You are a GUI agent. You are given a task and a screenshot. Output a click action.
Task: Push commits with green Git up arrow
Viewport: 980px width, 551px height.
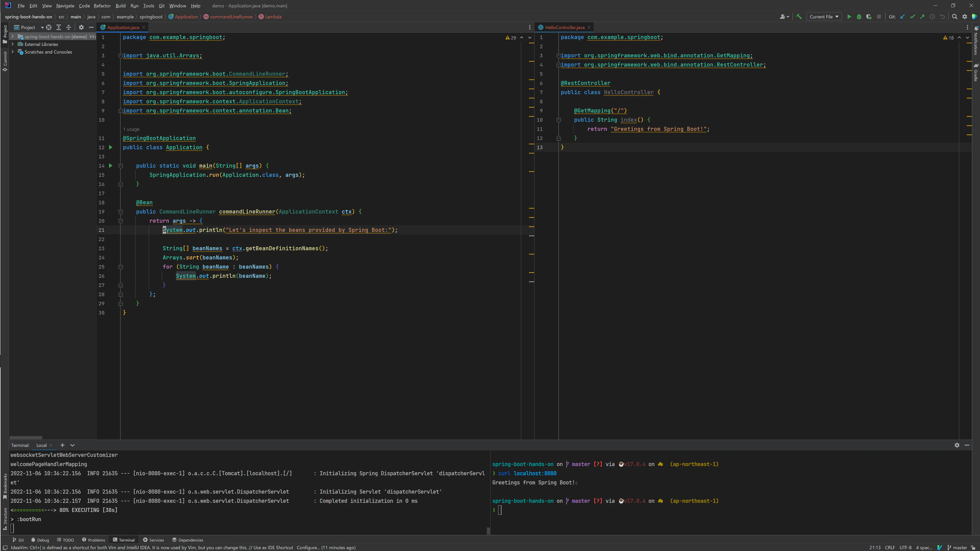click(x=922, y=16)
